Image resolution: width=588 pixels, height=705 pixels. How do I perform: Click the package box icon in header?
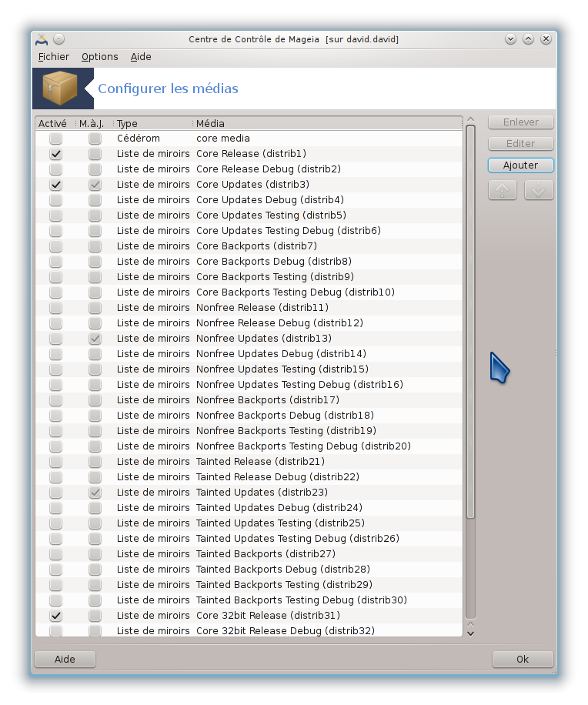(59, 88)
